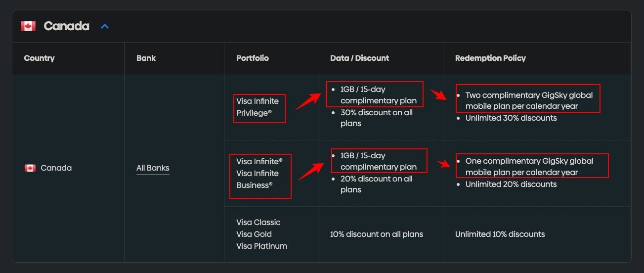Click the Portfolio column header

(253, 58)
